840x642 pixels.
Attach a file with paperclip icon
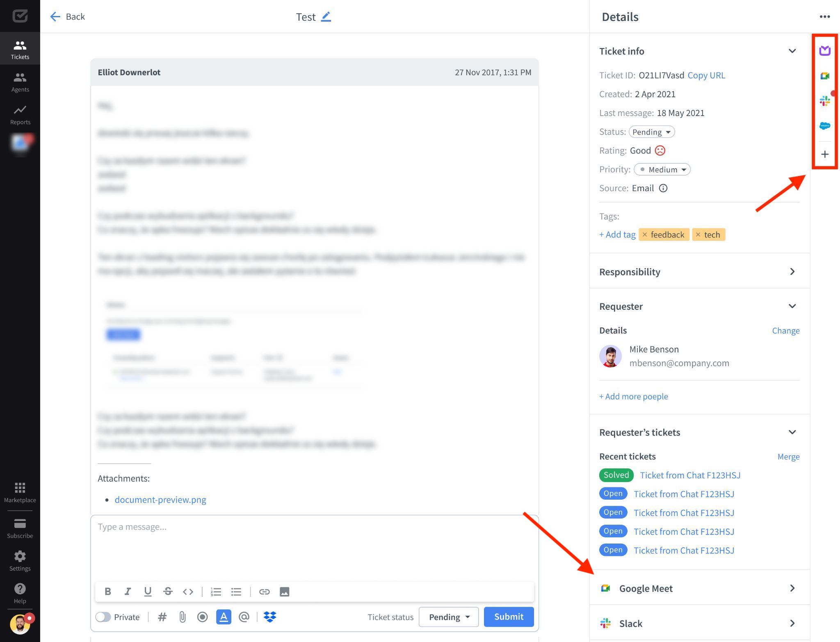click(x=183, y=617)
